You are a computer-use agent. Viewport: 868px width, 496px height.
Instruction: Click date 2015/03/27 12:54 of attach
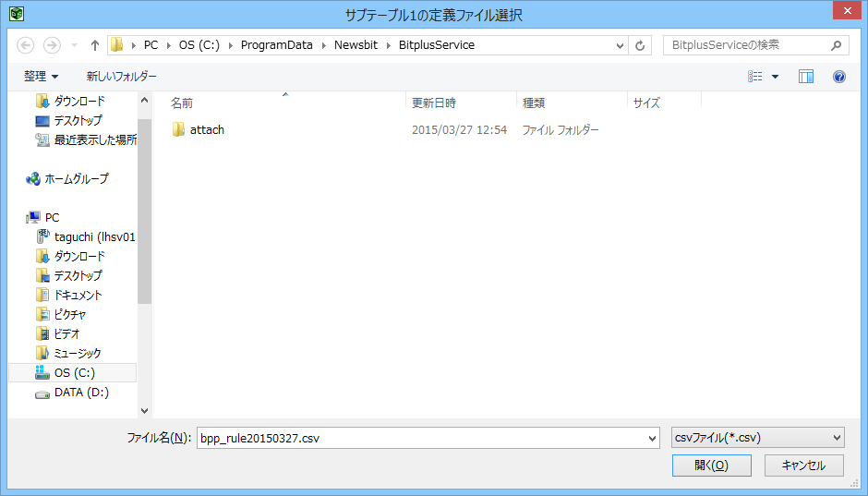(x=460, y=129)
